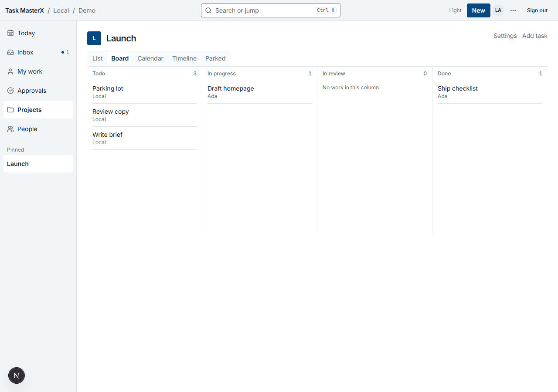Screen dimensions: 558x392
Task: Switch to the Calendar tab
Action: coord(150,58)
